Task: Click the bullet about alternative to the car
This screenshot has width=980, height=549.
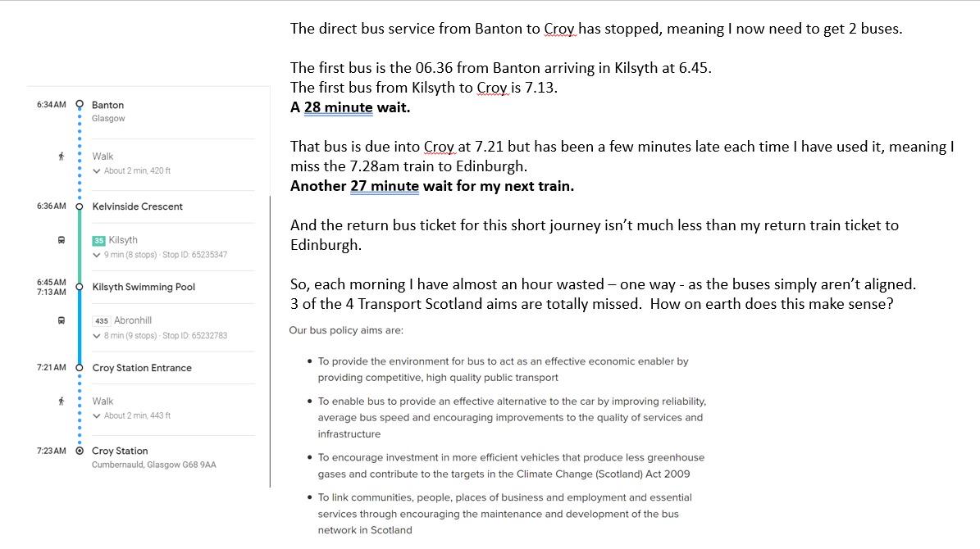Action: click(x=512, y=417)
